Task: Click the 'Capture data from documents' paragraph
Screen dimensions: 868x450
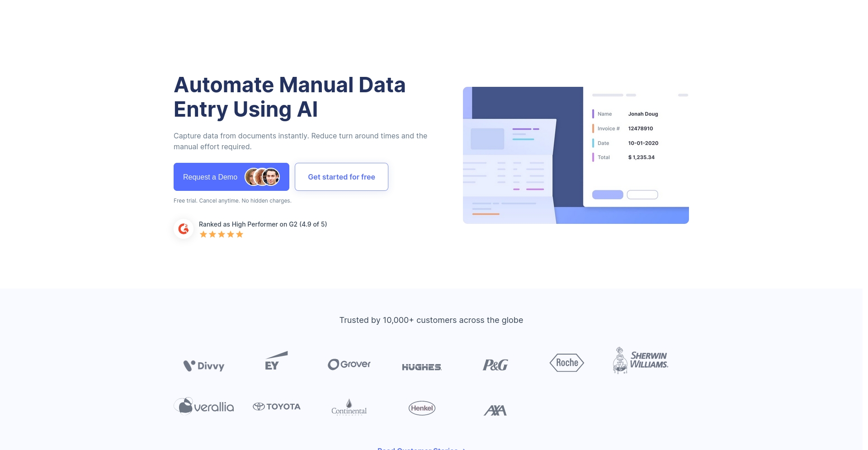Action: point(300,141)
